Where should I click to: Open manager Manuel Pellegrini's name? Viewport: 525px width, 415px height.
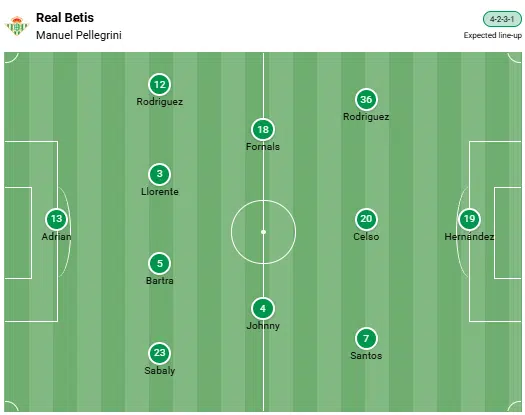(x=79, y=35)
